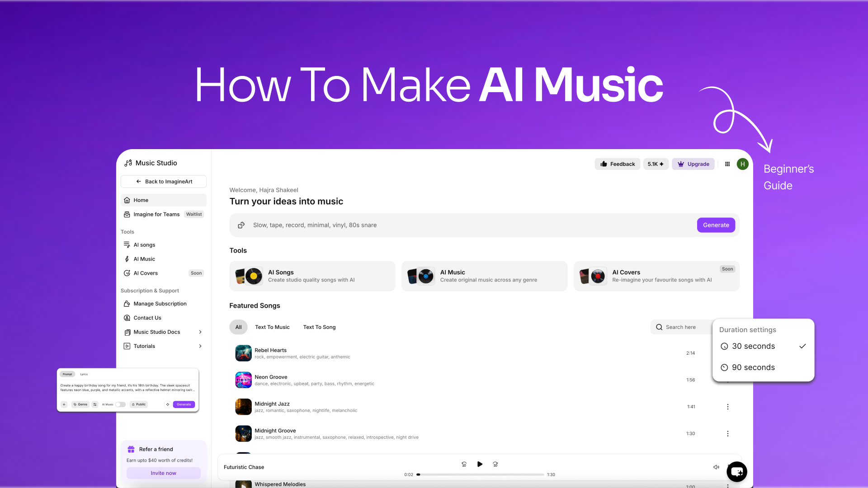Click the Neon Groove 1:56 duration
This screenshot has height=488, width=868.
[690, 380]
